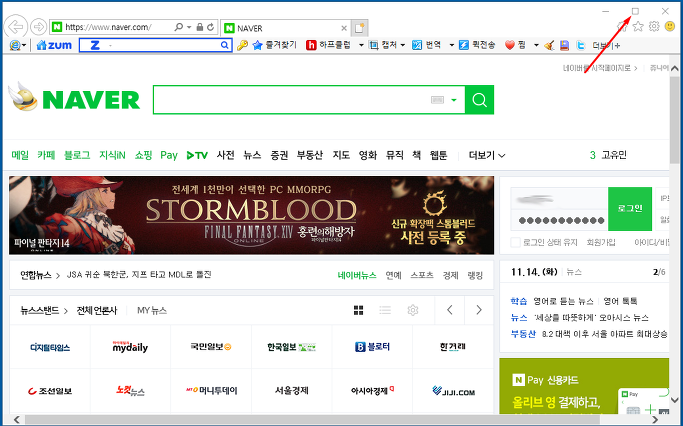Expand the dropdown arrow next to 하프클럽
Screen dimensions: 683x426
[x=361, y=45]
